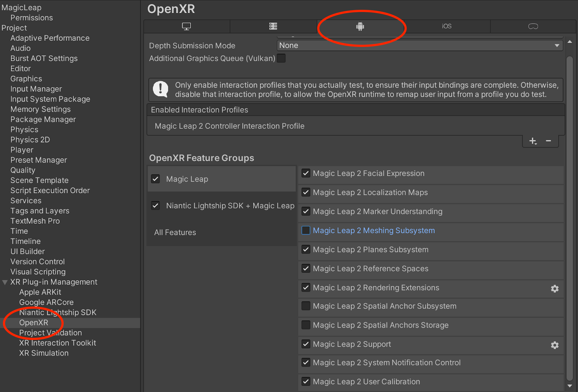The height and width of the screenshot is (392, 578).
Task: Open Visual Scripting settings
Action: (x=38, y=272)
